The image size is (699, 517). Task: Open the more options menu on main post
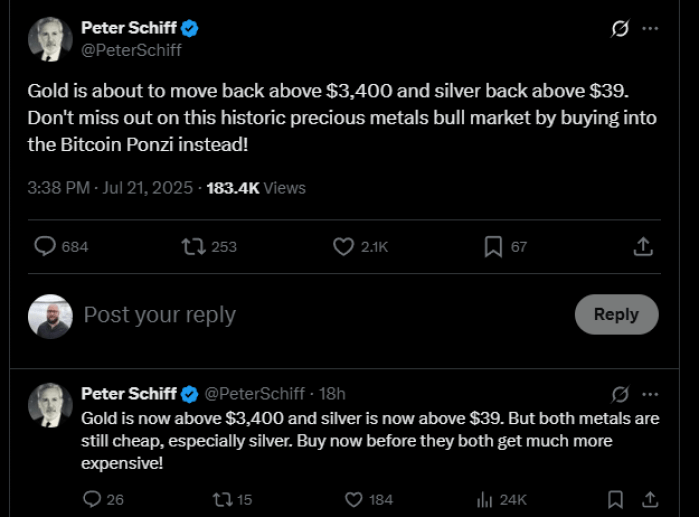tap(650, 29)
